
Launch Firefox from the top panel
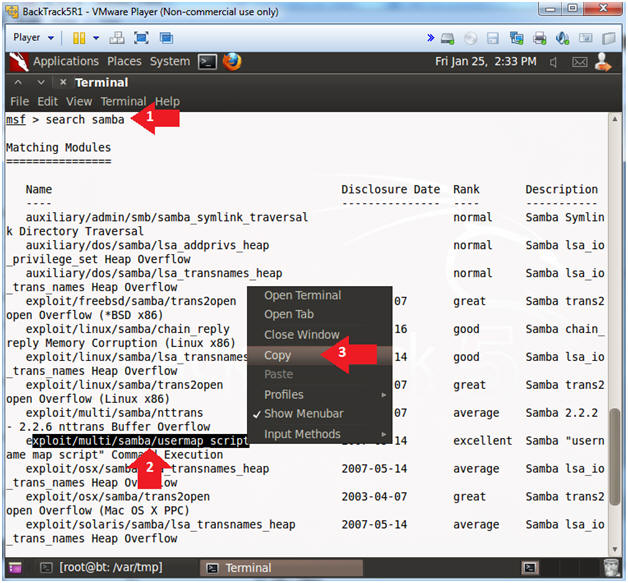click(232, 62)
